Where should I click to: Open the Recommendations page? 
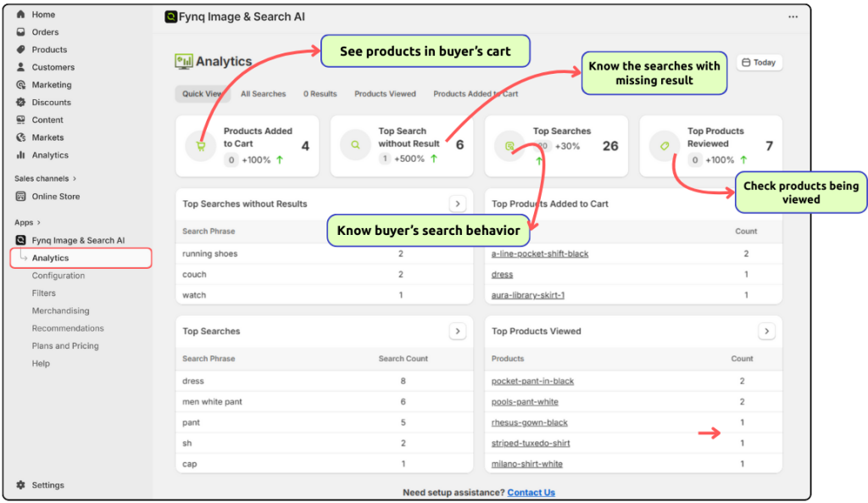[68, 328]
